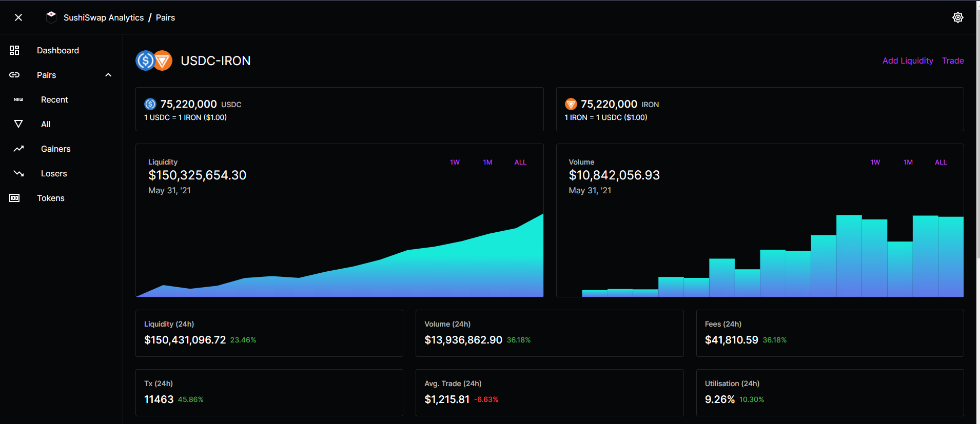The image size is (980, 424).
Task: Click the 45.86% Tx change figure
Action: 191,399
